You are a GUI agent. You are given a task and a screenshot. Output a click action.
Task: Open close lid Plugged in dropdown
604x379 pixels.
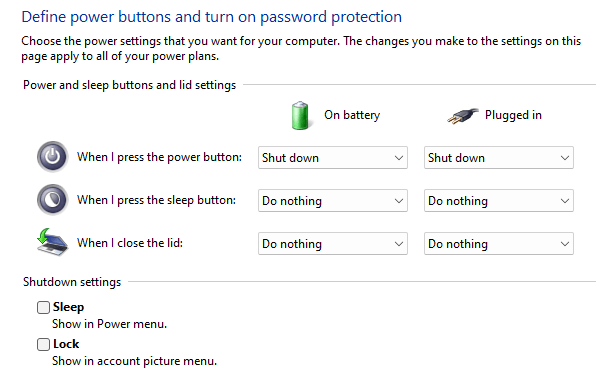(x=499, y=243)
